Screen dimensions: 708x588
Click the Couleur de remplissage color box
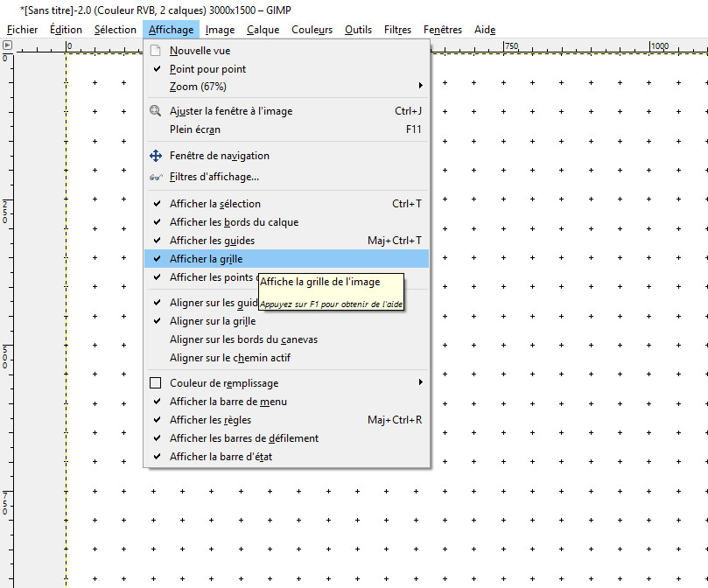[x=155, y=383]
